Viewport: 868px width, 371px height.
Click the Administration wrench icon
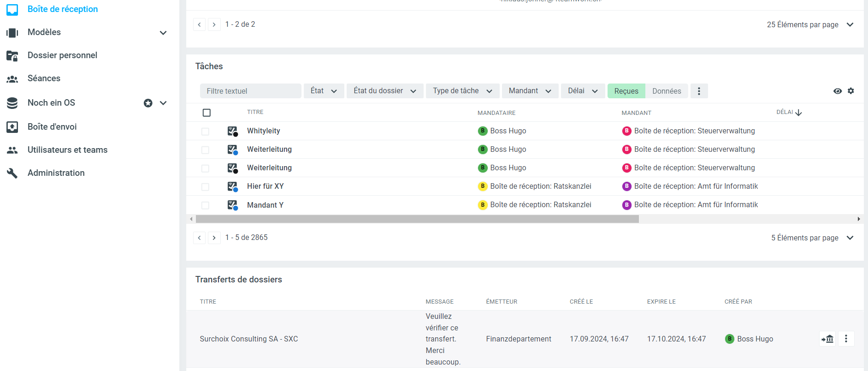pyautogui.click(x=12, y=173)
